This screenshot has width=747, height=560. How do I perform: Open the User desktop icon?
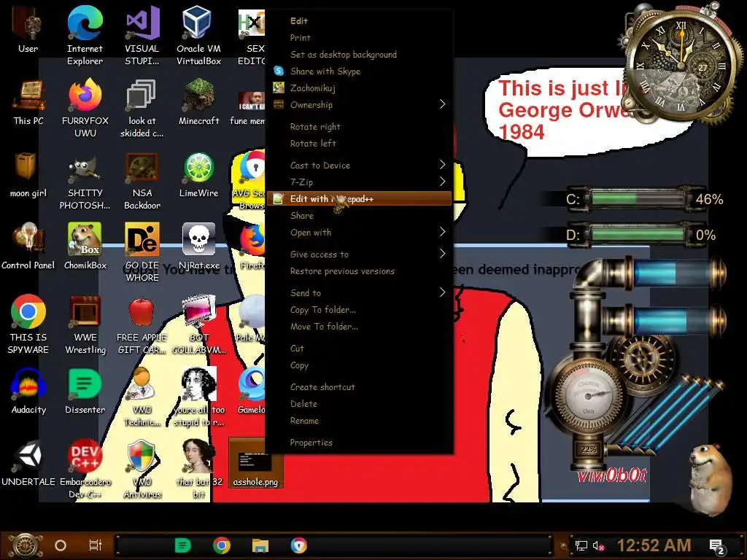point(28,29)
